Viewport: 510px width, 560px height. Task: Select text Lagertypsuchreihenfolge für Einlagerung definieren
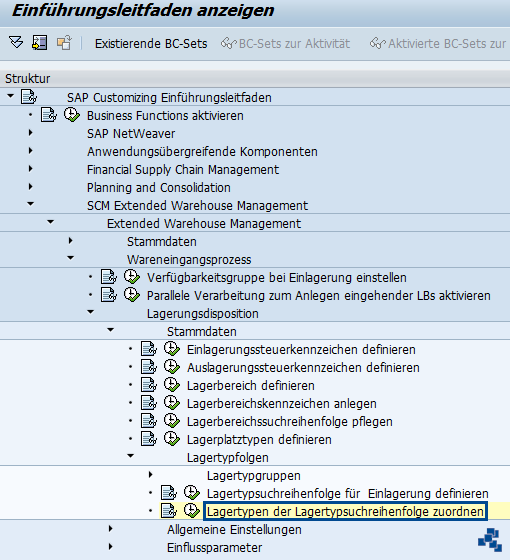pyautogui.click(x=348, y=494)
